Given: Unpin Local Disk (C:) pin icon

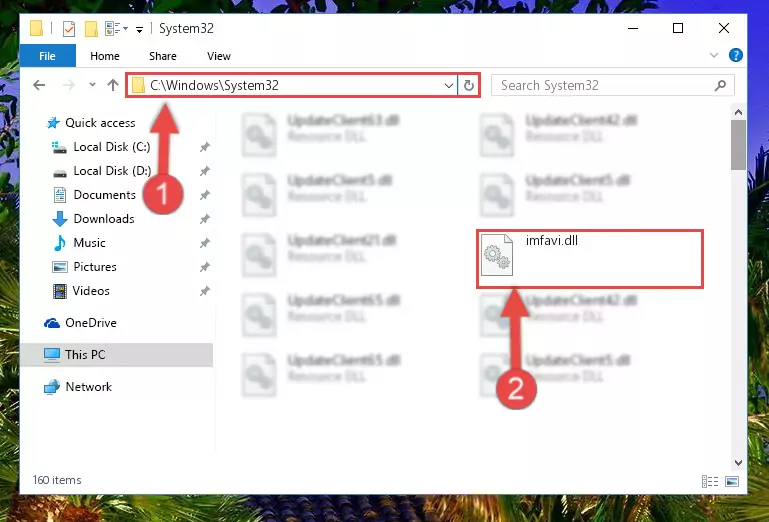Looking at the screenshot, I should coord(205,147).
